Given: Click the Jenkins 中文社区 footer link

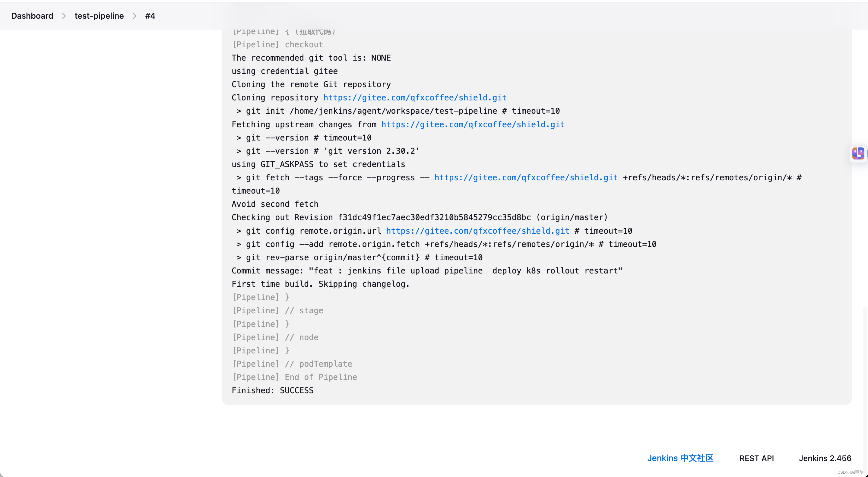Looking at the screenshot, I should click(x=681, y=458).
